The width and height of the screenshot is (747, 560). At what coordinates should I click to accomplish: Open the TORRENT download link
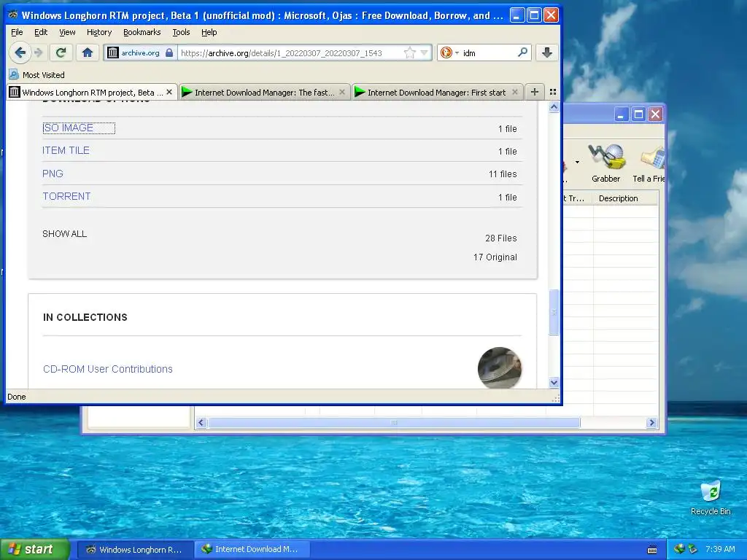click(x=66, y=196)
